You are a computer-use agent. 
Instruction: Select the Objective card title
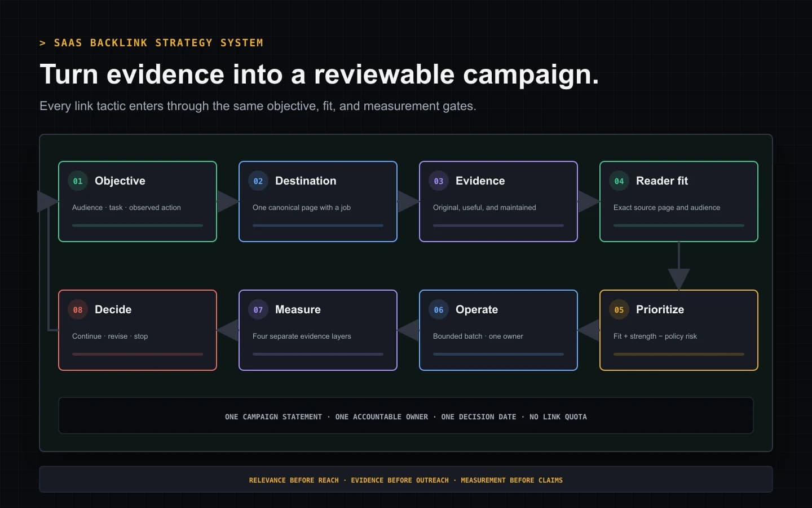pyautogui.click(x=120, y=181)
